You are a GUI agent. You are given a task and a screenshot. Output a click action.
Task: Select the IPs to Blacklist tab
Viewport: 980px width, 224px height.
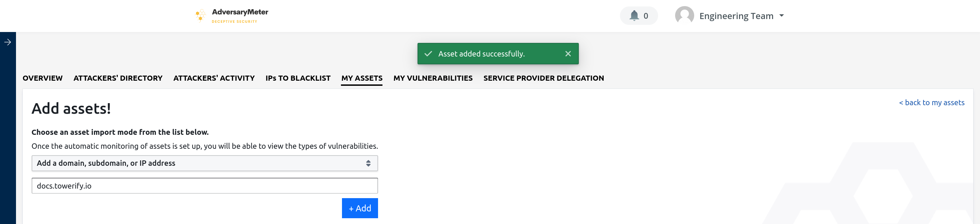(298, 78)
